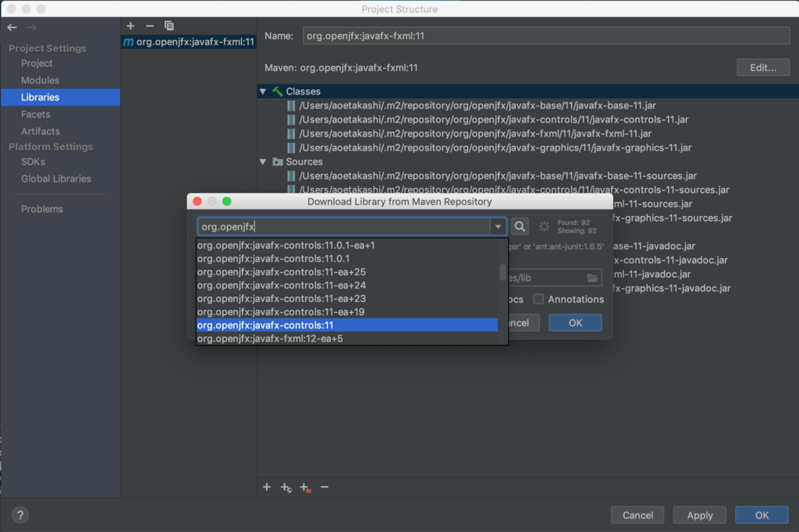This screenshot has width=799, height=532.
Task: Add a new library with the plus icon above the library list
Action: click(x=130, y=26)
